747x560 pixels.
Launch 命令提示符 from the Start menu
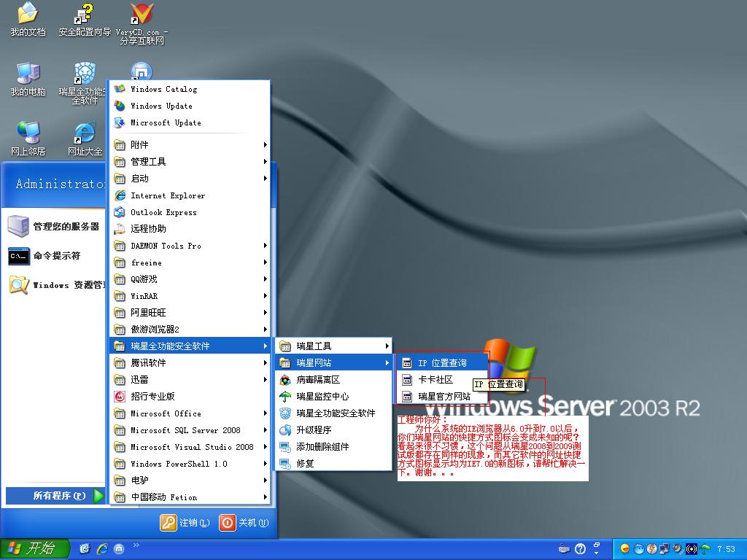pos(55,256)
